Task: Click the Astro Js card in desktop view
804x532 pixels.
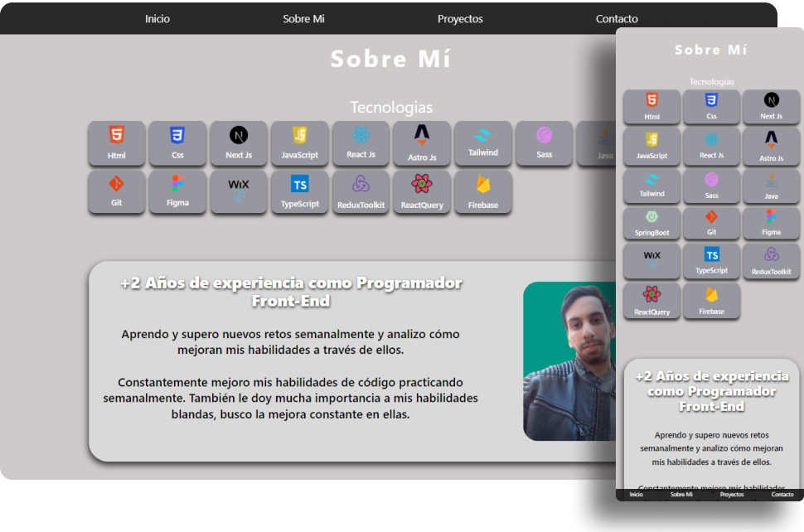Action: (422, 143)
